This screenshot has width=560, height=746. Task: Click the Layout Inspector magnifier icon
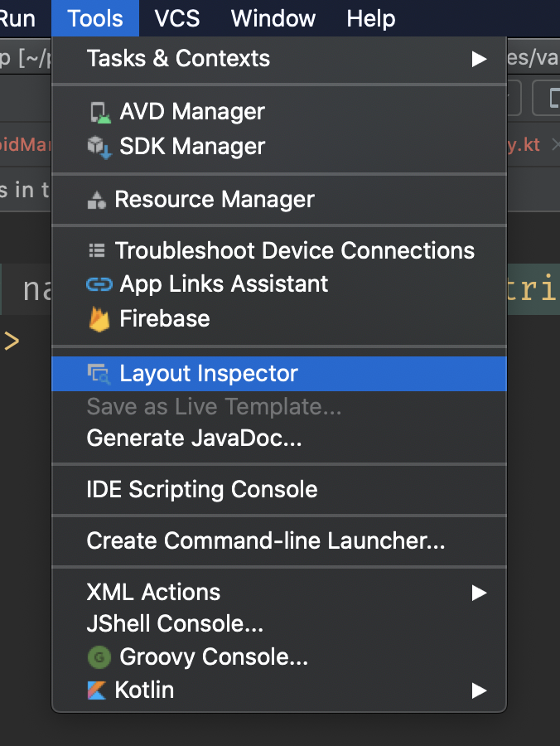click(x=99, y=374)
